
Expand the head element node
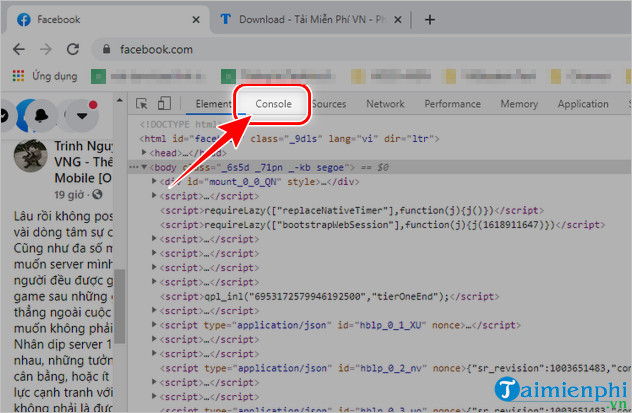146,153
